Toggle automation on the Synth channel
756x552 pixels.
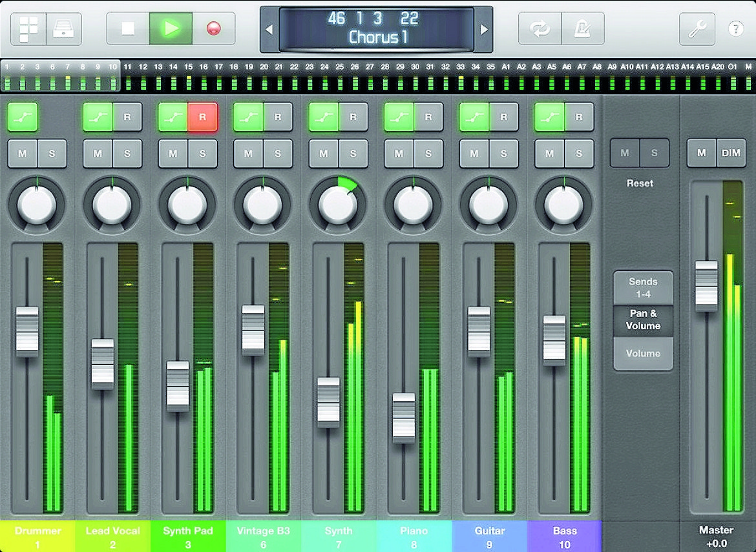point(324,117)
